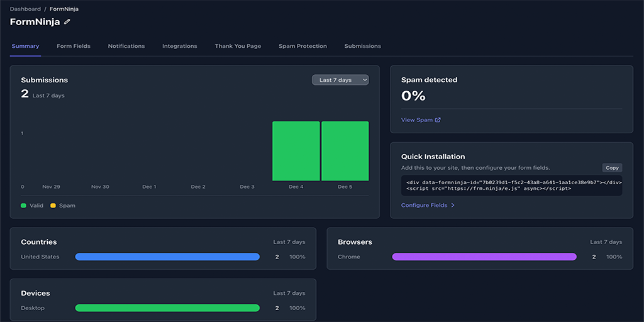View the Submissions tab
The image size is (644, 322).
362,46
